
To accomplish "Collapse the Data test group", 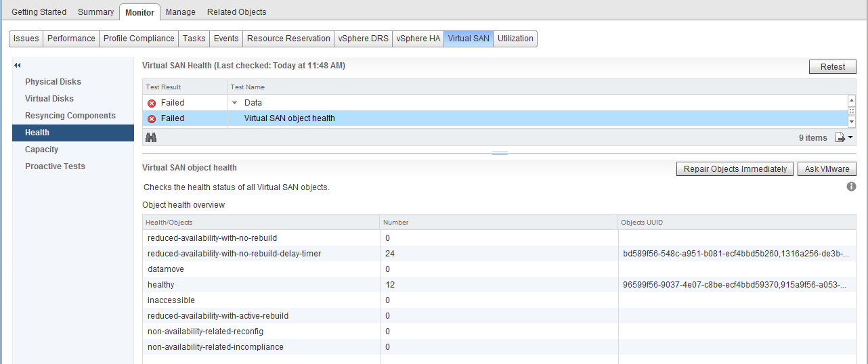I will (x=235, y=103).
